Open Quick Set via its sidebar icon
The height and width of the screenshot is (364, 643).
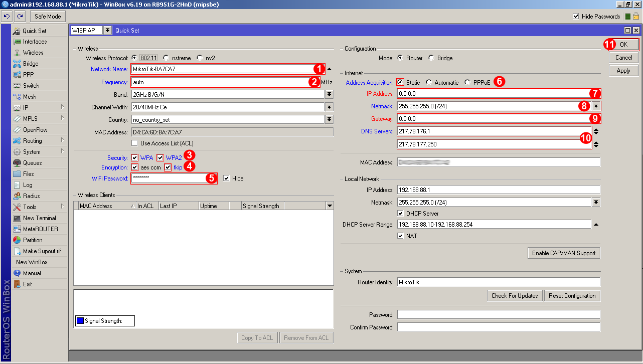pos(17,31)
